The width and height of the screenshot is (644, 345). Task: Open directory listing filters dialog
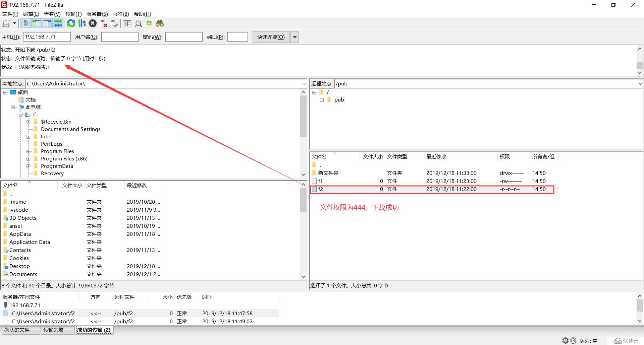tap(127, 23)
